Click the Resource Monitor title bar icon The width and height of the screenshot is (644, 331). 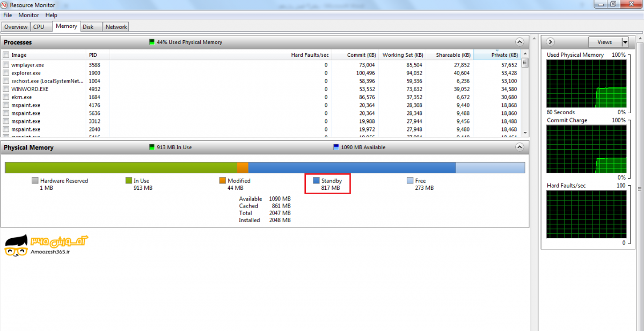point(5,5)
